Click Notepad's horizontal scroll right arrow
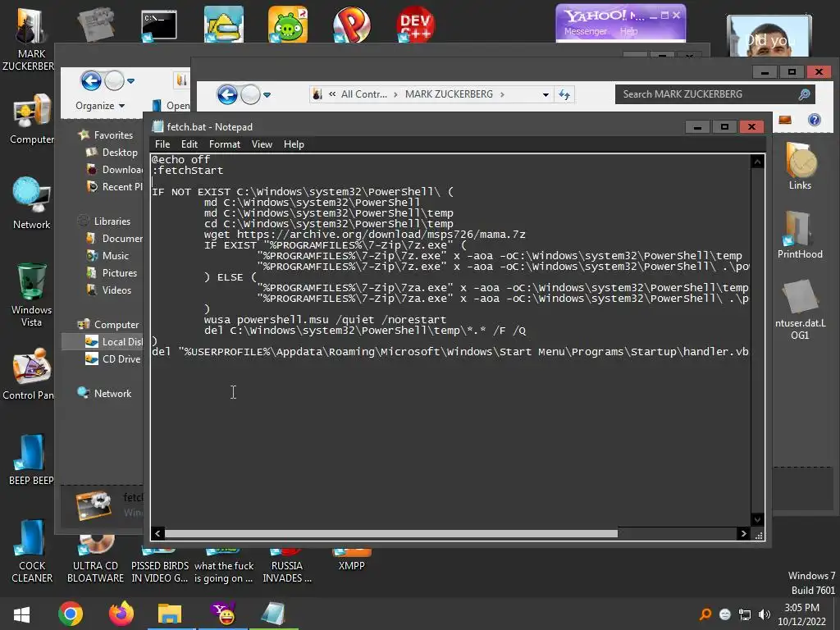 pos(743,533)
